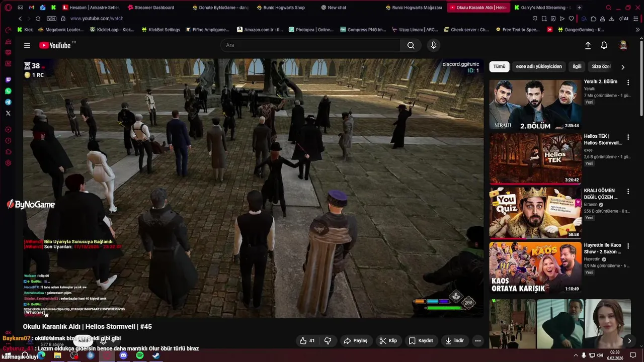Open Spotify from the taskbar
The height and width of the screenshot is (362, 644).
[x=140, y=355]
